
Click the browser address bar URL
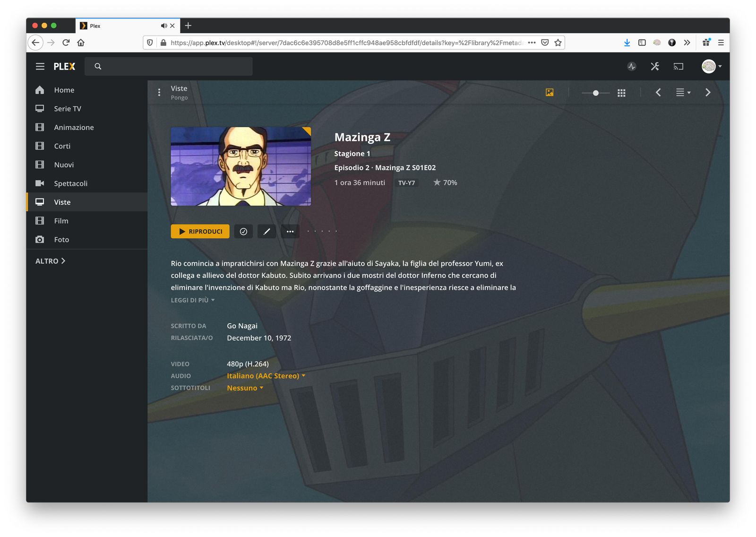(346, 43)
